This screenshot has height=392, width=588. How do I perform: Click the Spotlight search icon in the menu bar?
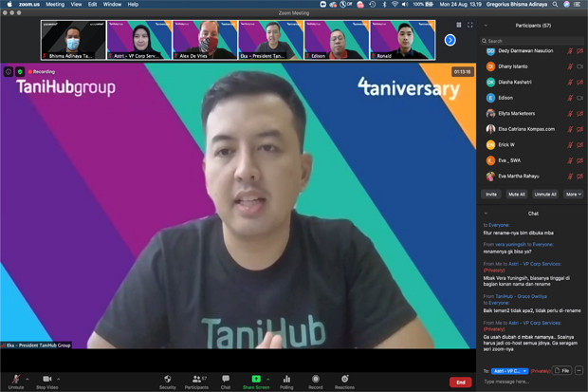[555, 4]
